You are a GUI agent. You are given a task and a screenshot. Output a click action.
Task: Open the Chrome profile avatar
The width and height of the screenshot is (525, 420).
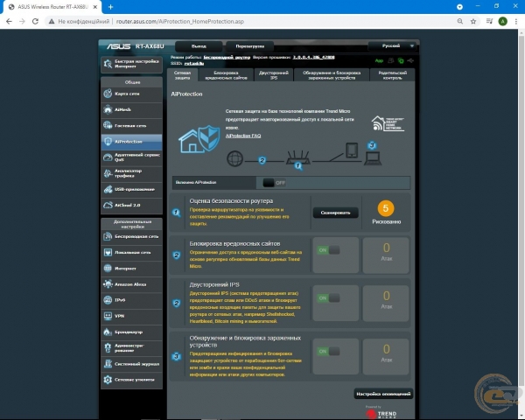tap(502, 21)
